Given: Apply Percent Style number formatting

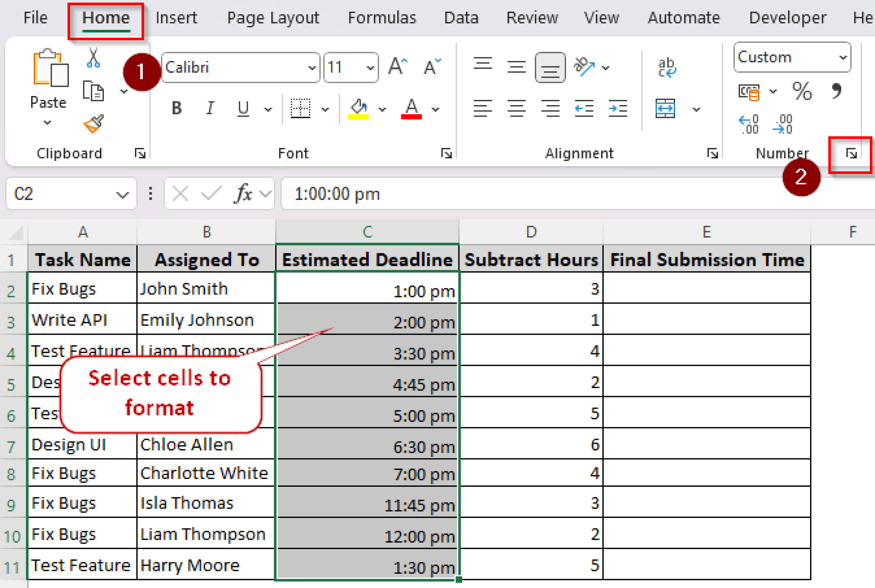Looking at the screenshot, I should 802,91.
